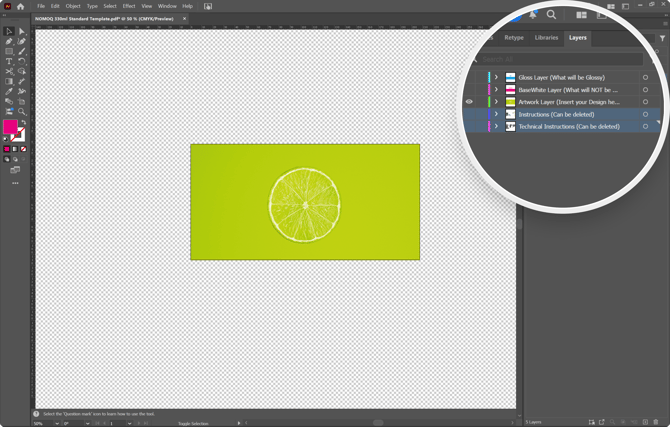Viewport: 670px width, 427px height.
Task: Switch to the Retype panel tab
Action: tap(514, 38)
